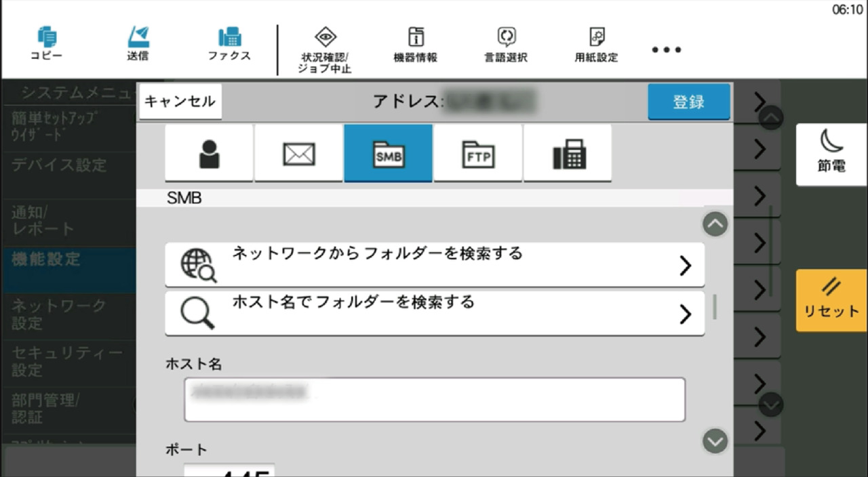
Task: Activate Energy Saver (節電) button
Action: point(831,154)
